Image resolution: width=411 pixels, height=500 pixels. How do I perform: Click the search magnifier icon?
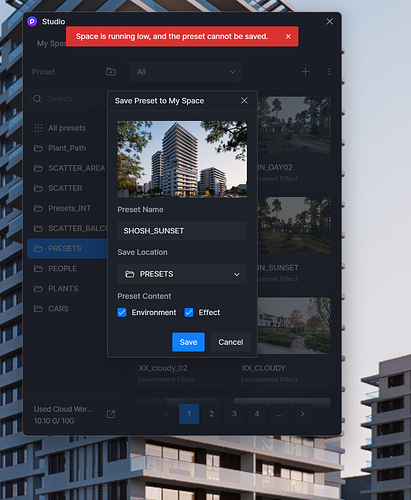pos(37,99)
